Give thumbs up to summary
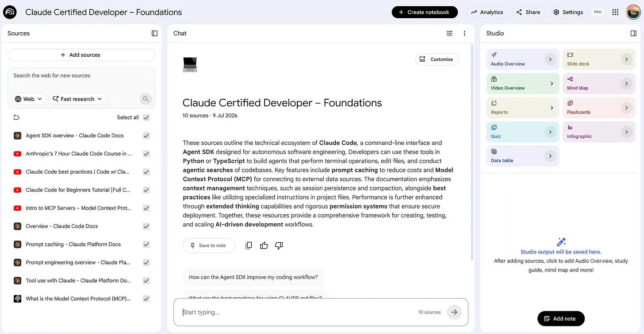The height and width of the screenshot is (334, 644). point(264,245)
